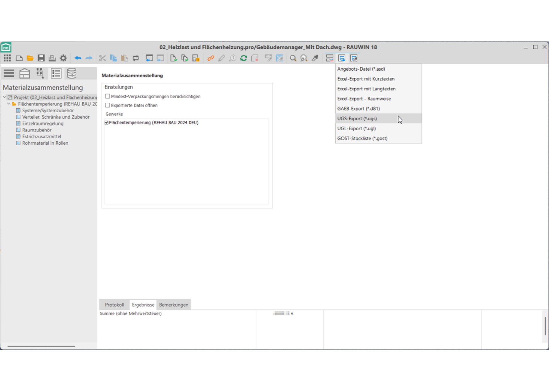Viewport: 549px width, 392px height.
Task: Click the magnifying glass search icon
Action: click(293, 58)
